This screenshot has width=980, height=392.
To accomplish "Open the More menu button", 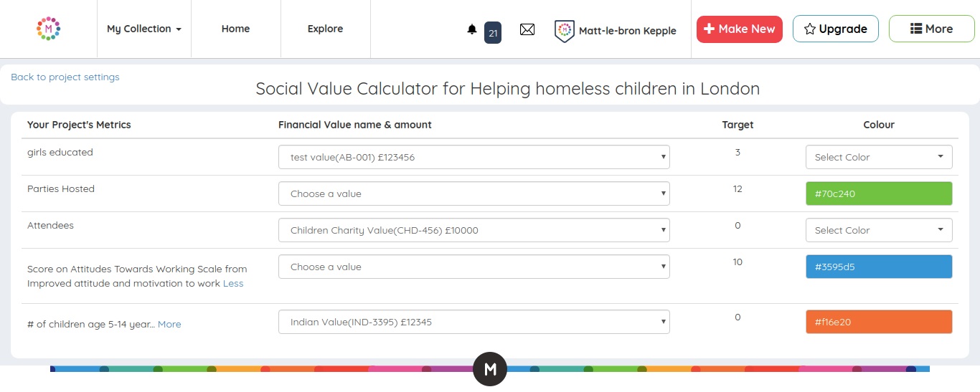I will pos(932,29).
